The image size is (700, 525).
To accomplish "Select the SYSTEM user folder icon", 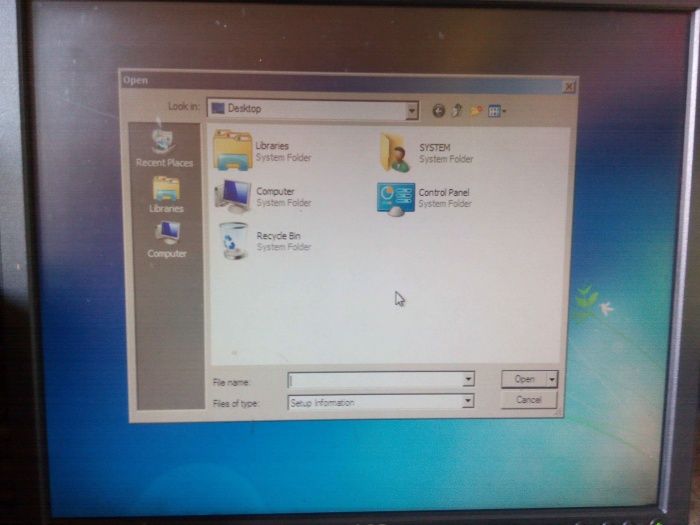I will coord(395,153).
